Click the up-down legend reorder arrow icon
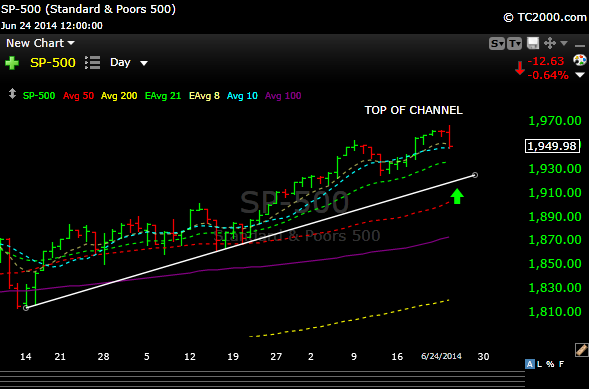Image resolution: width=589 pixels, height=389 pixels. (12, 93)
